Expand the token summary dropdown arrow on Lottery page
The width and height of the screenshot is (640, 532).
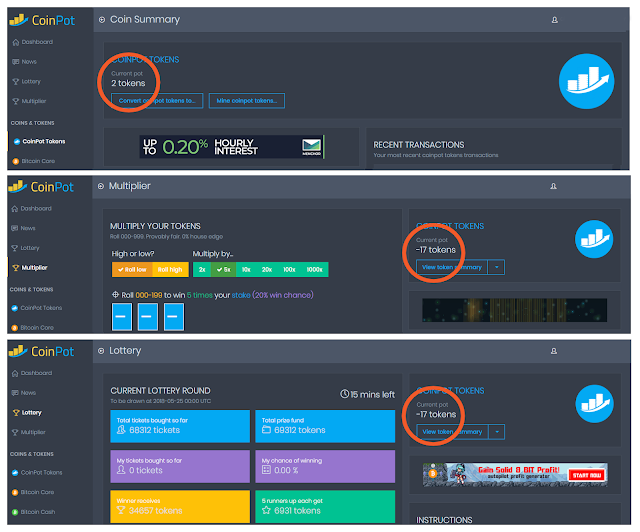497,432
